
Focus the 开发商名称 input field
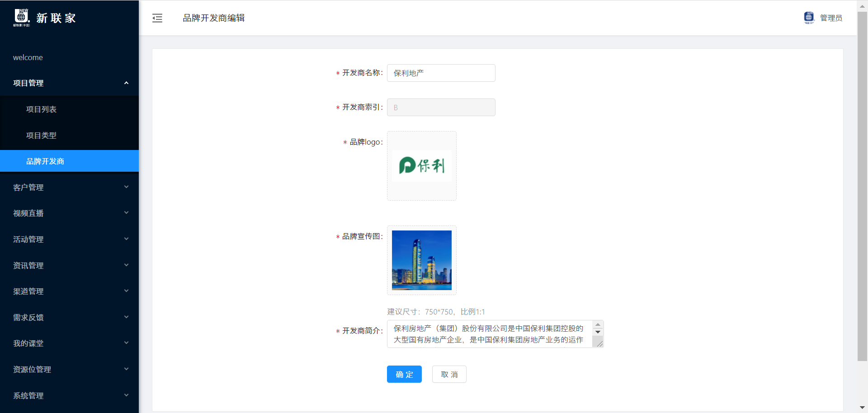tap(441, 73)
